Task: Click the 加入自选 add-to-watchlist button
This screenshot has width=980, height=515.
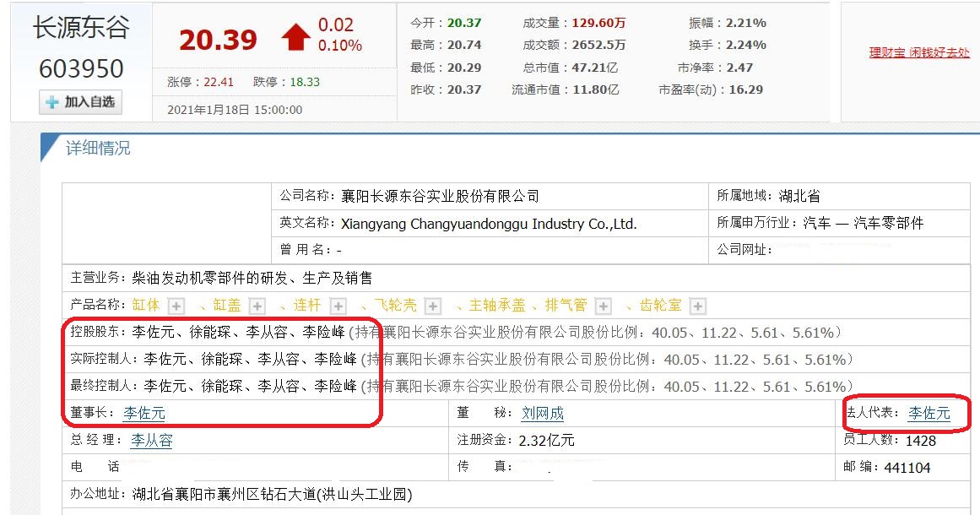Action: coord(81,102)
